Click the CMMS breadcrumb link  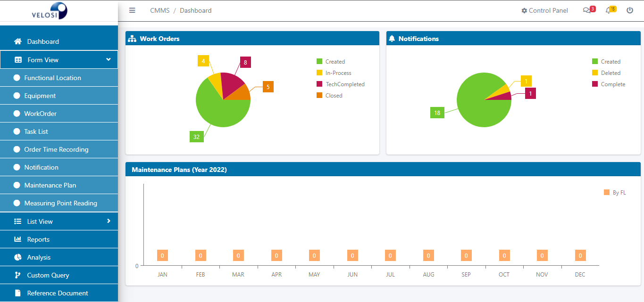click(159, 10)
